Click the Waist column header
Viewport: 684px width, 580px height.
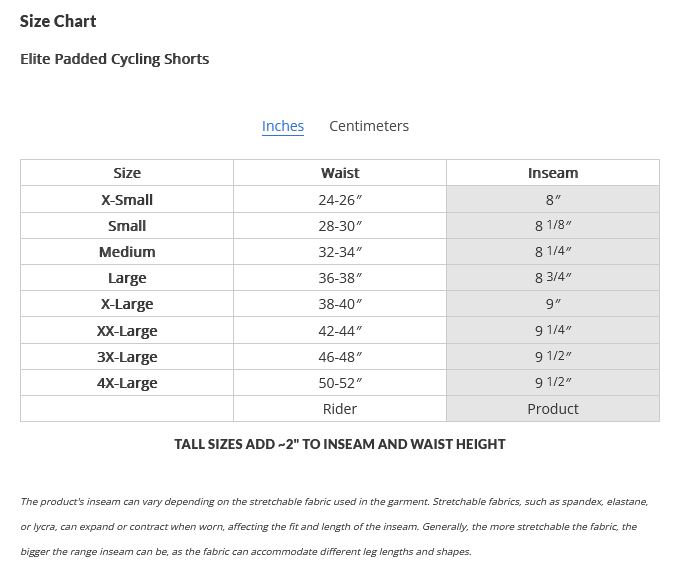[340, 173]
